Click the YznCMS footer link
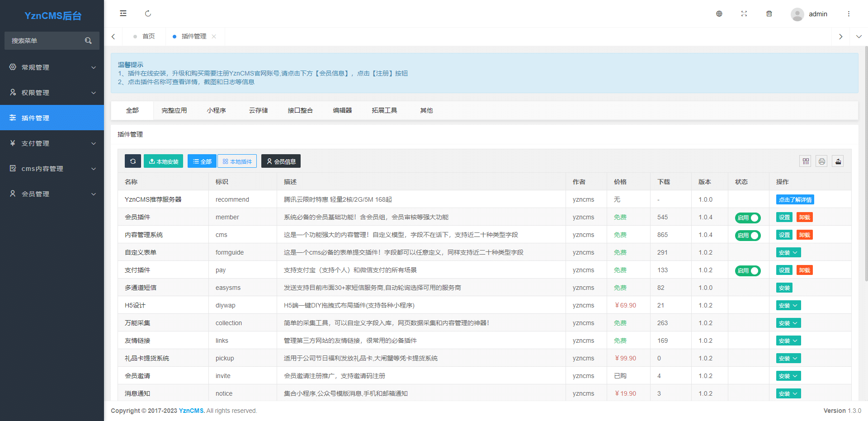 pyautogui.click(x=192, y=411)
